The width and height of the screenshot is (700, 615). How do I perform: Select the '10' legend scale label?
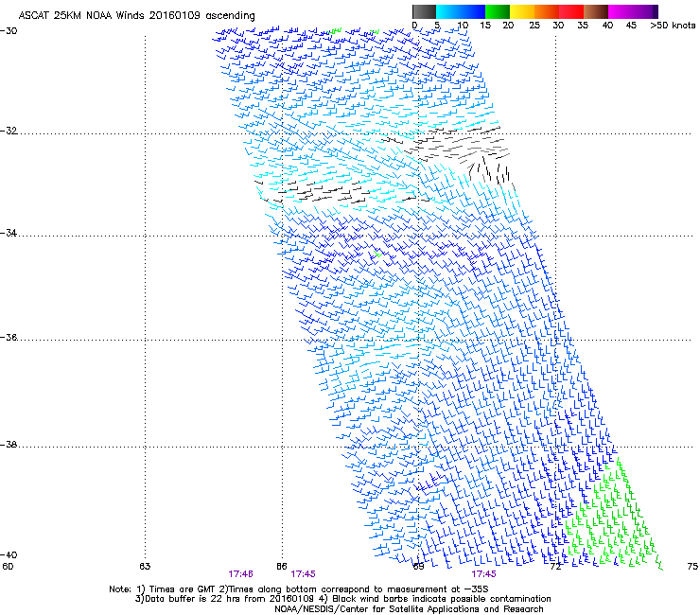coord(463,26)
